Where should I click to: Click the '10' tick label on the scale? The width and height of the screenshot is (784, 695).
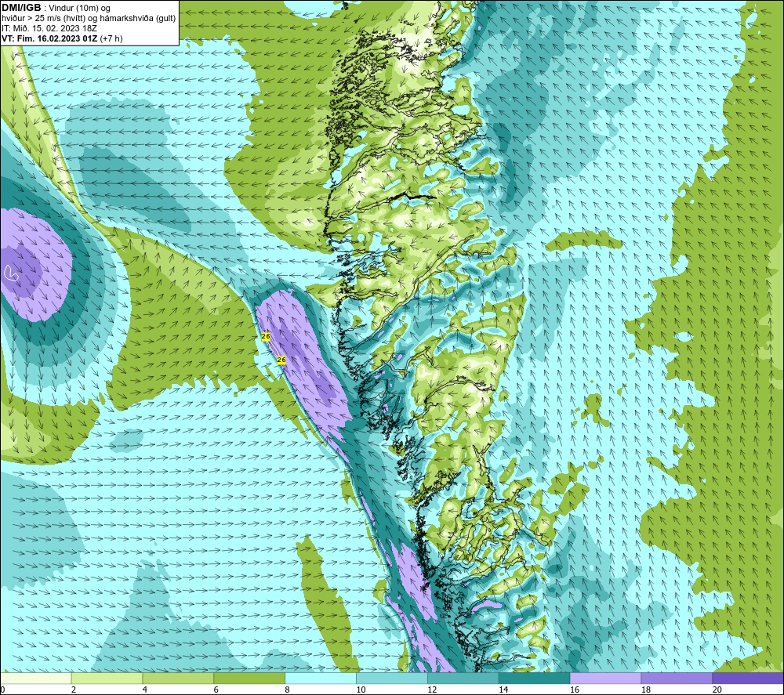(x=361, y=690)
